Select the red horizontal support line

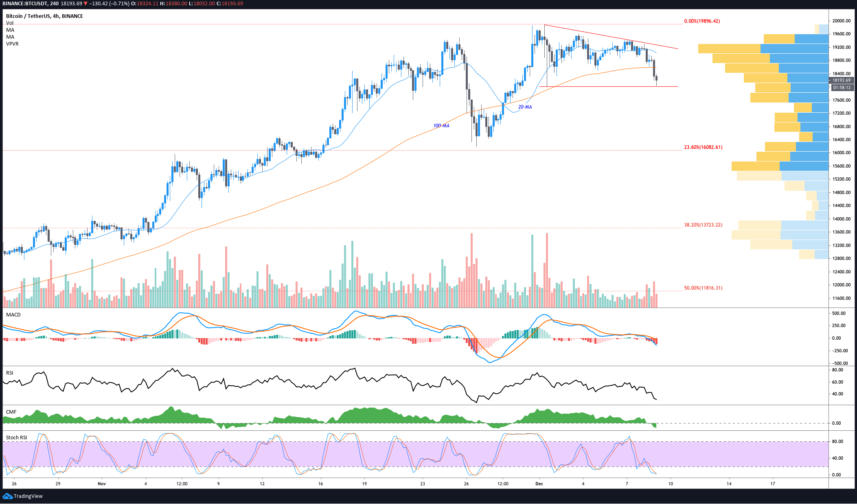tap(609, 86)
